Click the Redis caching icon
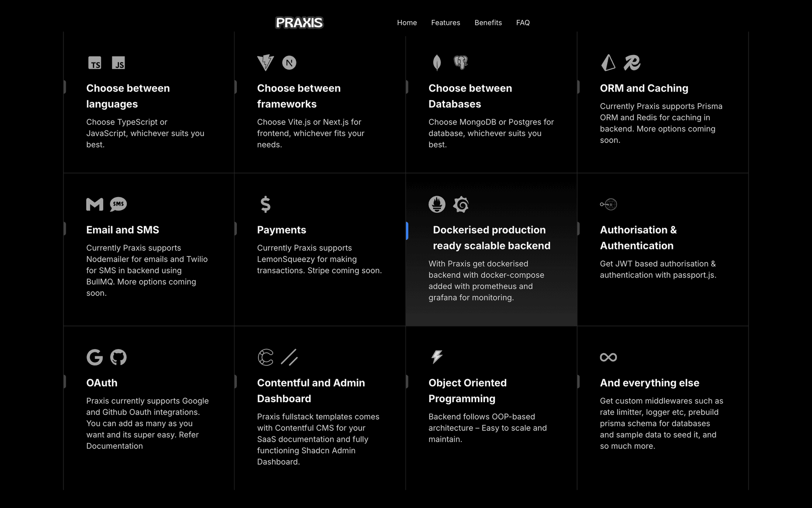This screenshot has height=508, width=812. (632, 63)
